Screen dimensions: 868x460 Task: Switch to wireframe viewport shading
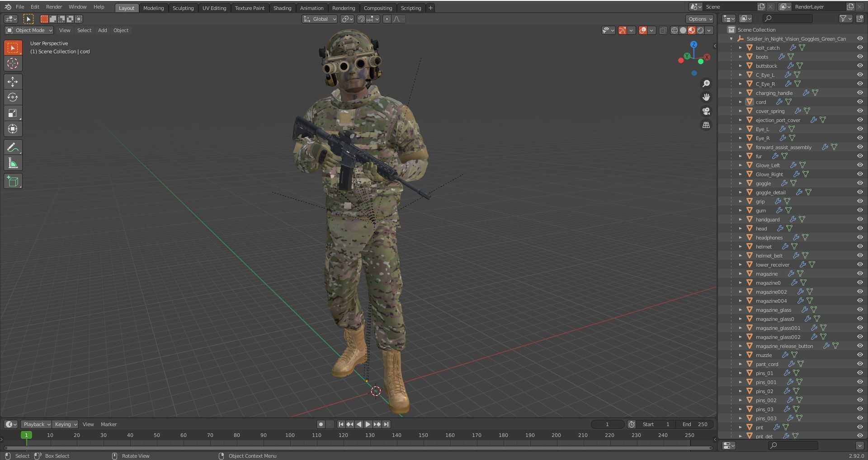click(x=675, y=30)
